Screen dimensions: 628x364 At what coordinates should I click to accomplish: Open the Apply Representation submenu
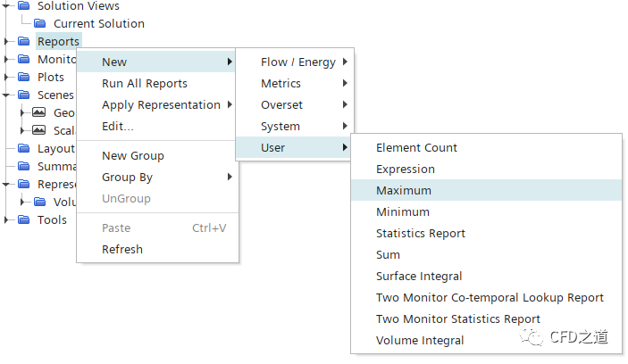(x=161, y=105)
